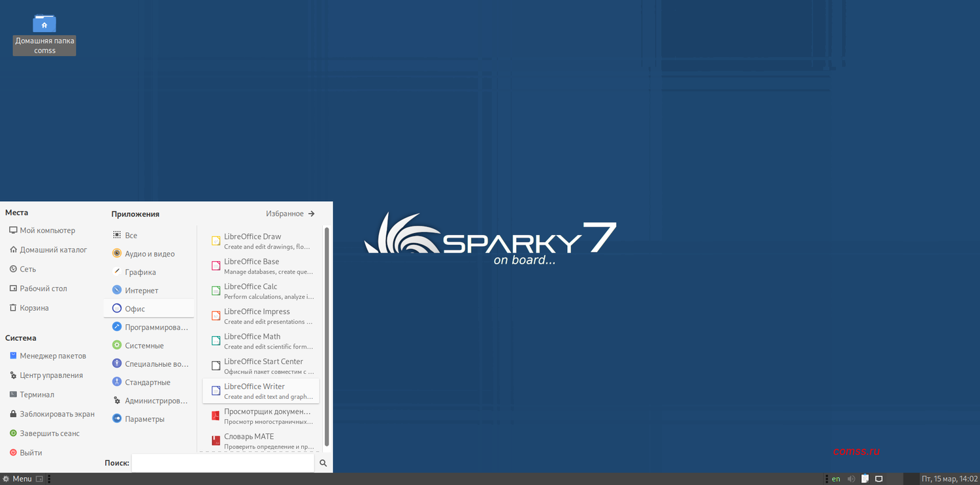Launch Менеджер пакетов
This screenshot has height=485, width=980.
[48, 356]
